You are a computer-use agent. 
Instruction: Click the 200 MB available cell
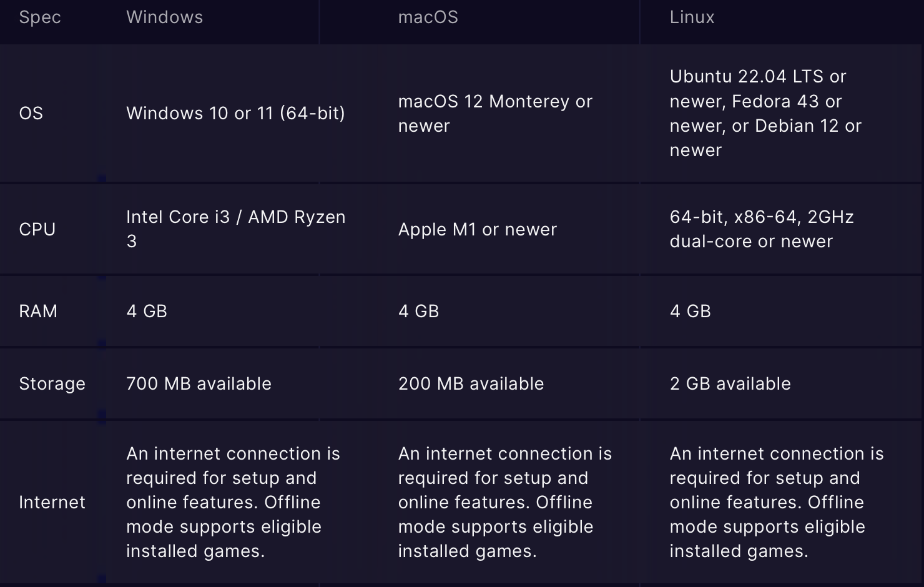tap(471, 383)
